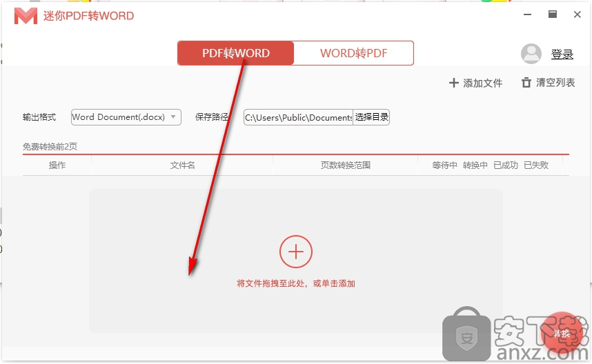Click the 免费转换前2页 notice text
This screenshot has height=364, width=592.
[x=50, y=147]
